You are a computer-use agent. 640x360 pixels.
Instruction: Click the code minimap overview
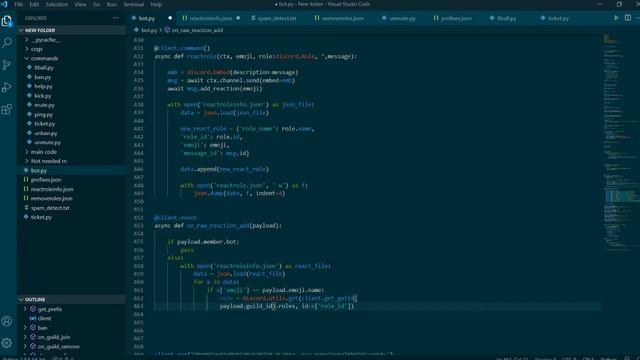(x=620, y=143)
